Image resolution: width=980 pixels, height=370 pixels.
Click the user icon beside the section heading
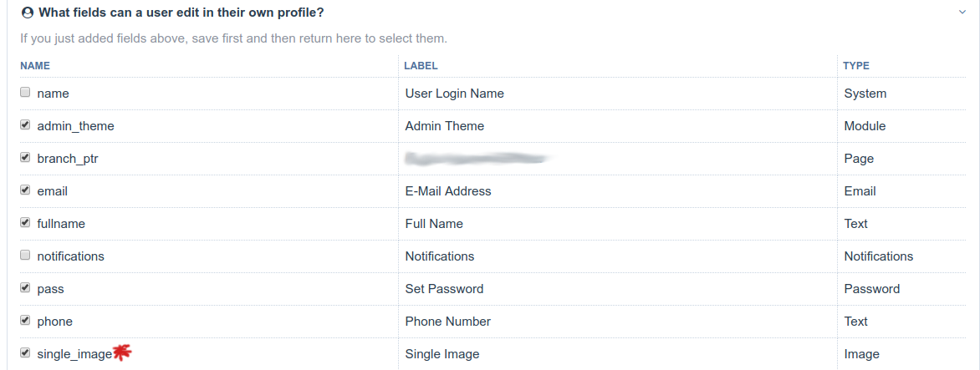click(27, 13)
